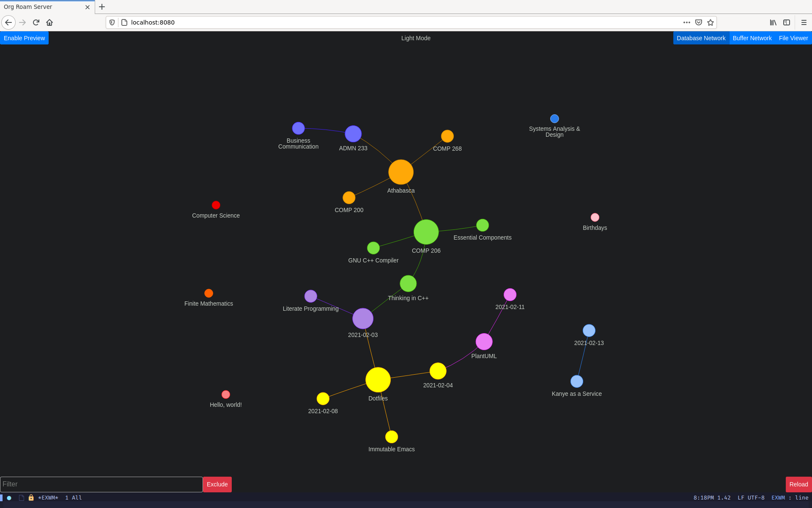Click the Database Network tab
The width and height of the screenshot is (812, 508).
tap(702, 37)
